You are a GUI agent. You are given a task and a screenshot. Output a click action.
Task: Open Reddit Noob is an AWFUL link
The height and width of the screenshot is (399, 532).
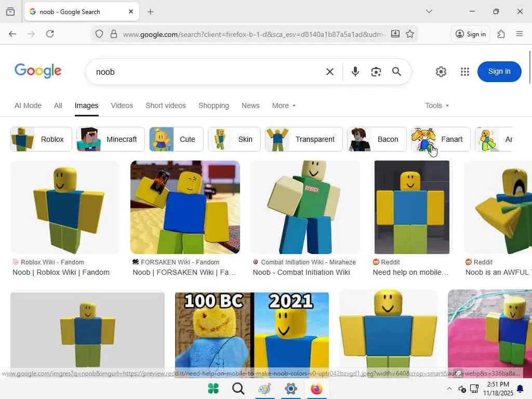click(x=498, y=272)
